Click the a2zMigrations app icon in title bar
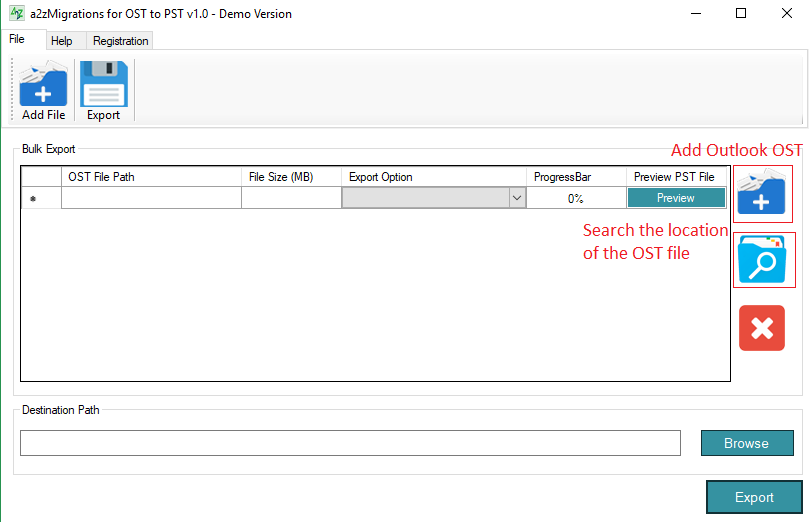The width and height of the screenshot is (809, 522). click(17, 13)
